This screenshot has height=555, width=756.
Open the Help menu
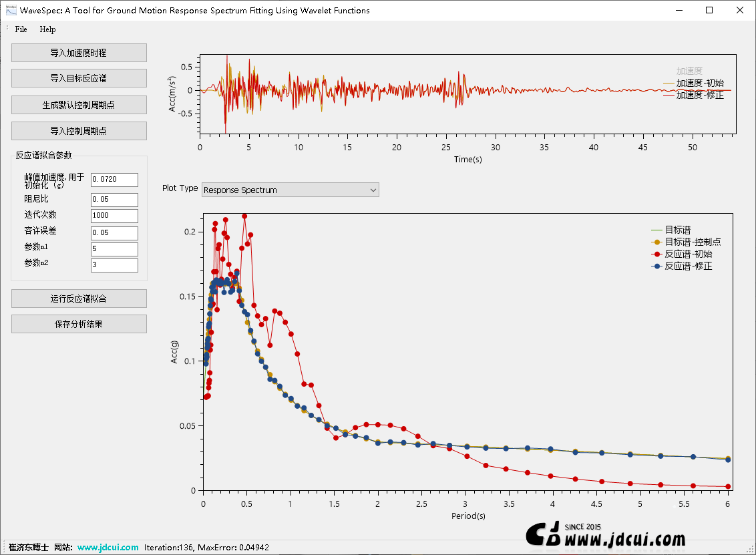pos(47,29)
